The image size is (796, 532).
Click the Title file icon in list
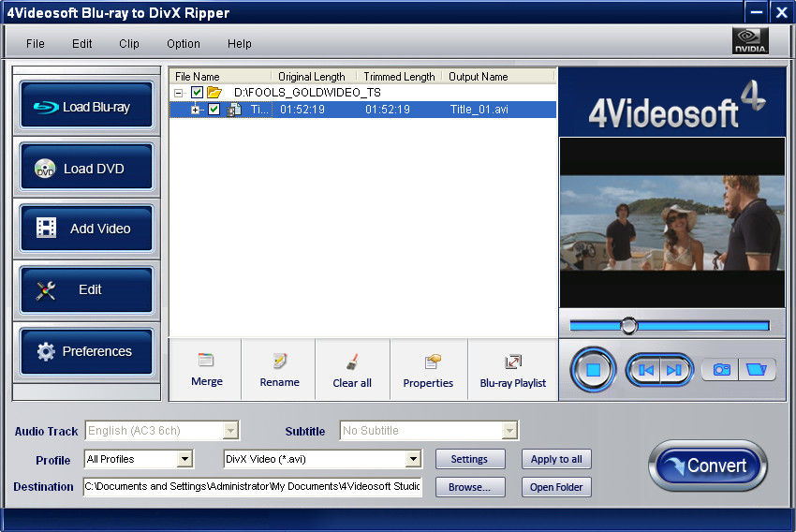click(233, 110)
